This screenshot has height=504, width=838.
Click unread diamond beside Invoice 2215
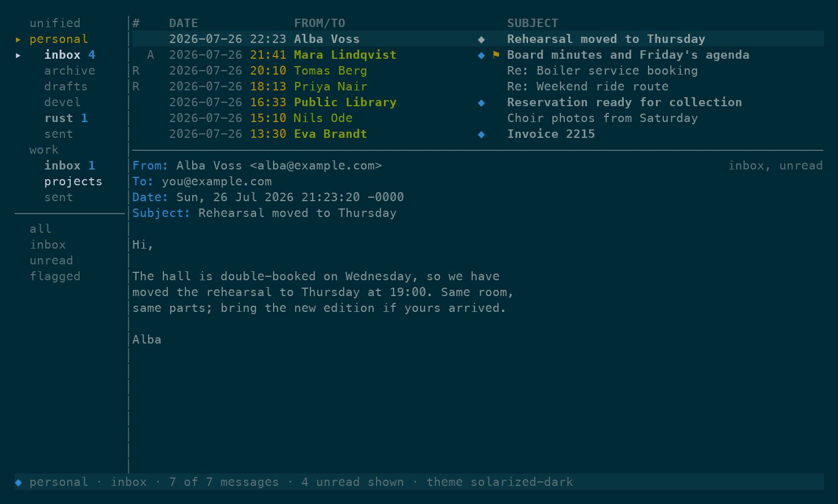point(481,134)
